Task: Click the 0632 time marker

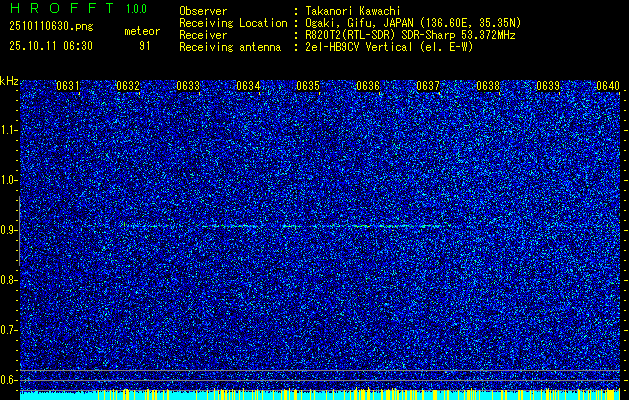Action: click(128, 86)
